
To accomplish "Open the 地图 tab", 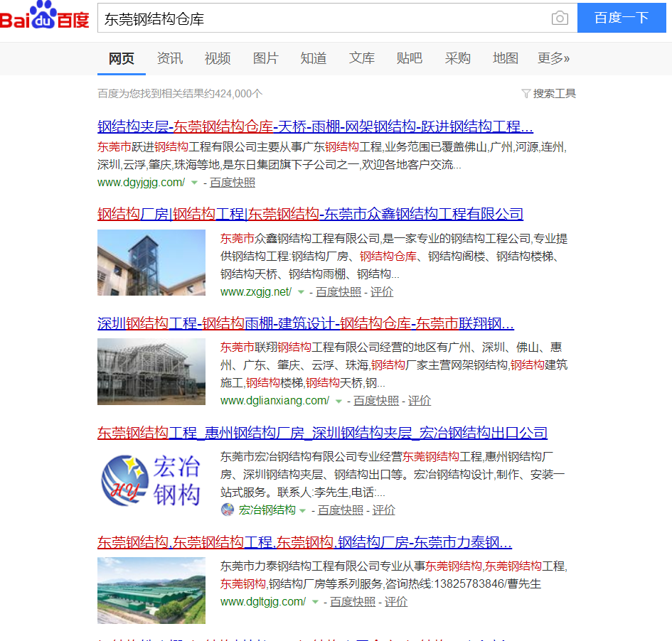I will pos(506,58).
